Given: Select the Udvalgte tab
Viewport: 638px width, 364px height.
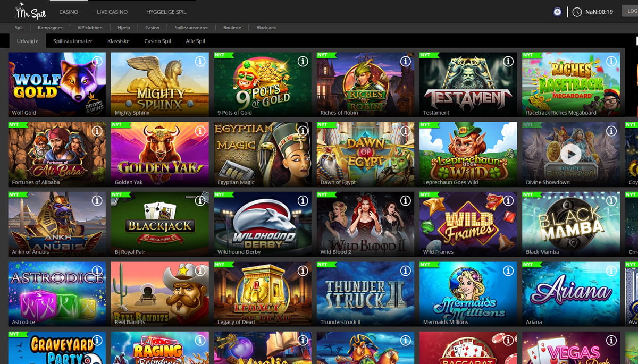Looking at the screenshot, I should pyautogui.click(x=28, y=41).
